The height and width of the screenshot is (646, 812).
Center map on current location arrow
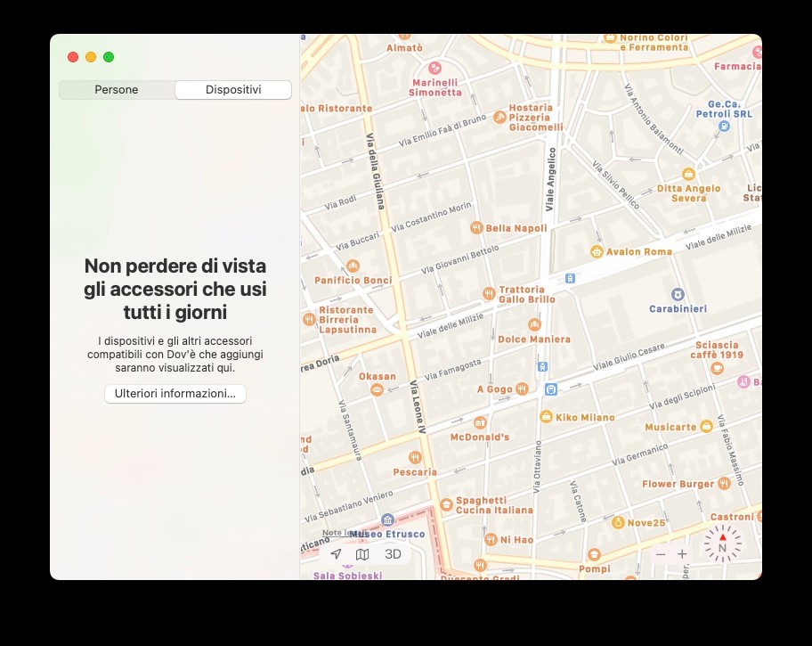click(x=336, y=554)
